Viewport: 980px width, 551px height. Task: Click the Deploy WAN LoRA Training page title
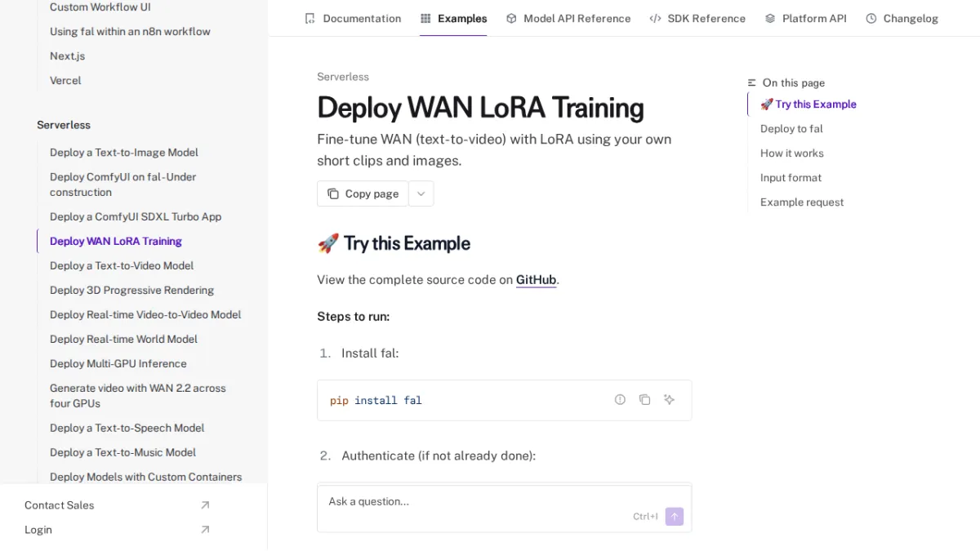480,108
